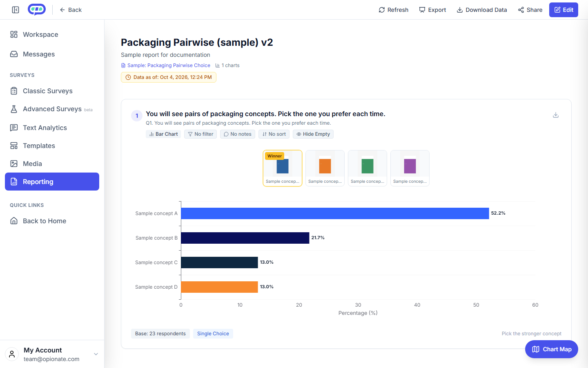This screenshot has width=588, height=368.
Task: Click the Sample concept B bar
Action: click(245, 238)
